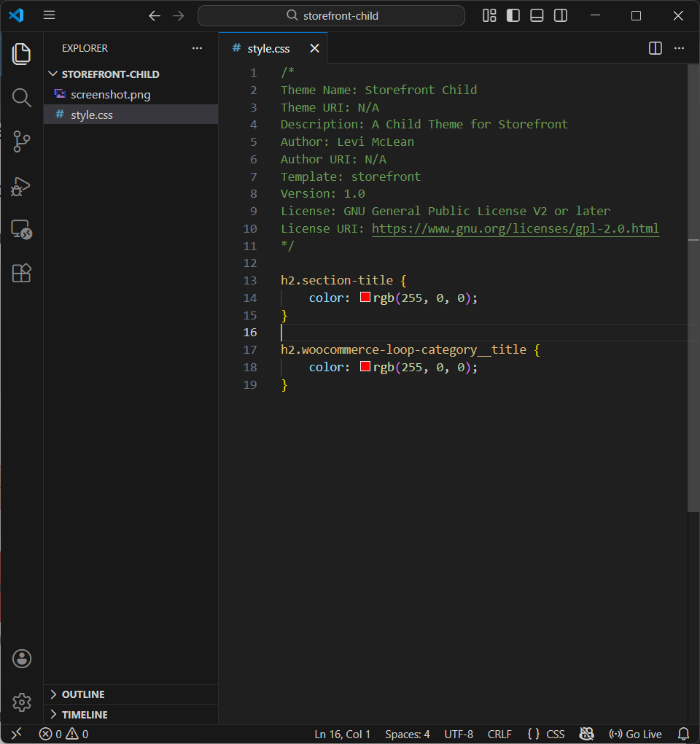Open the Extensions view
Viewport: 700px width, 744px height.
pyautogui.click(x=22, y=273)
